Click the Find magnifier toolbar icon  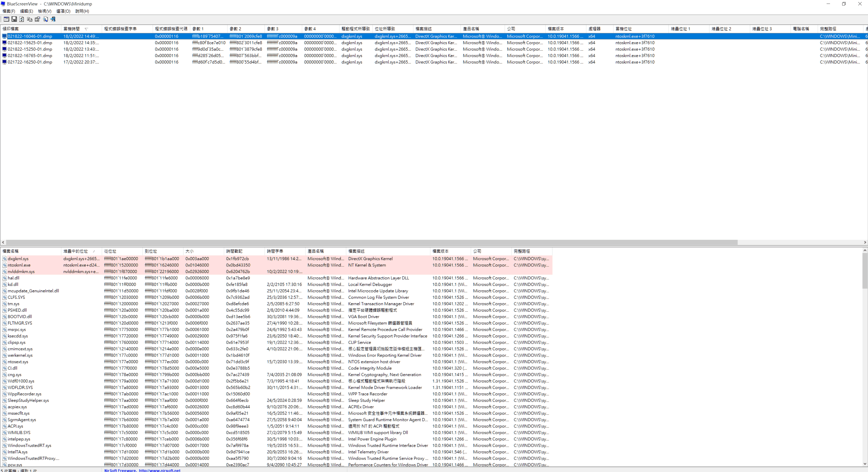click(x=45, y=19)
